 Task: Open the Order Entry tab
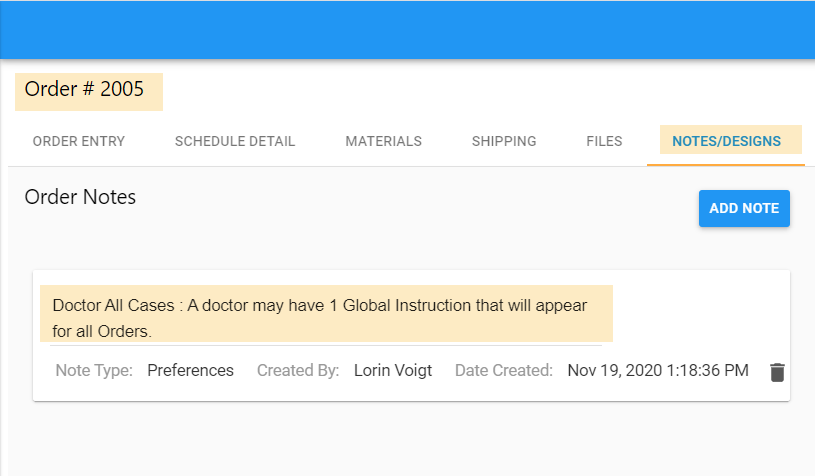tap(79, 141)
